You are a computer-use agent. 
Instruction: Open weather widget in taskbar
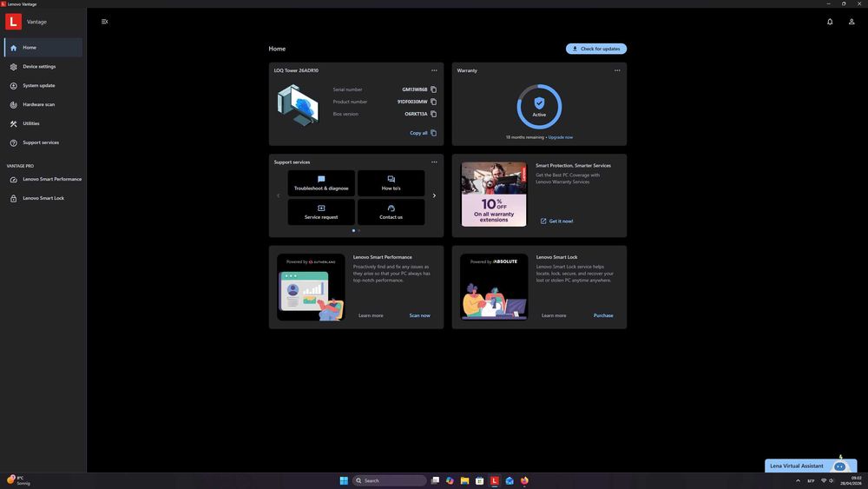pos(19,480)
